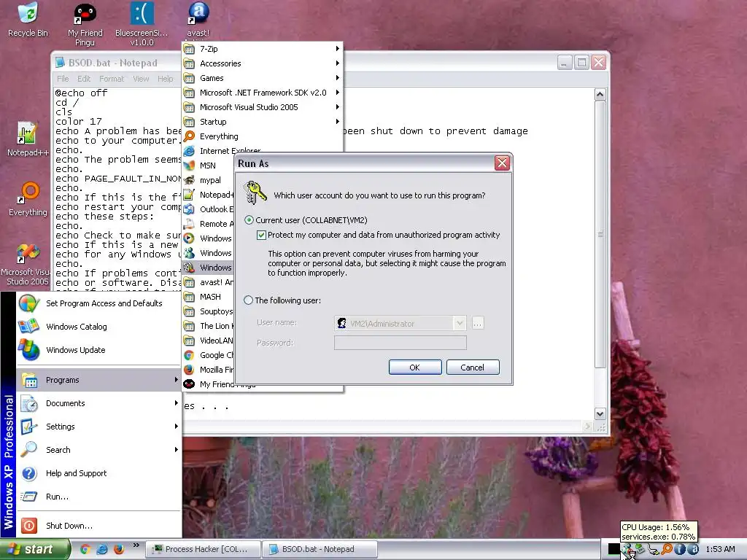747x560 pixels.
Task: Expand the Games submenu
Action: point(263,78)
